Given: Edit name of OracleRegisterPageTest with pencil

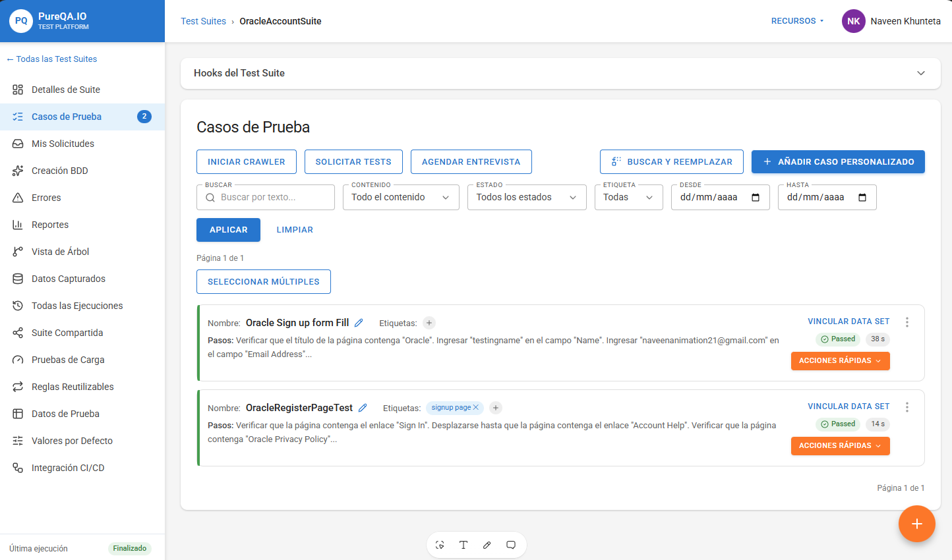Looking at the screenshot, I should coord(363,408).
